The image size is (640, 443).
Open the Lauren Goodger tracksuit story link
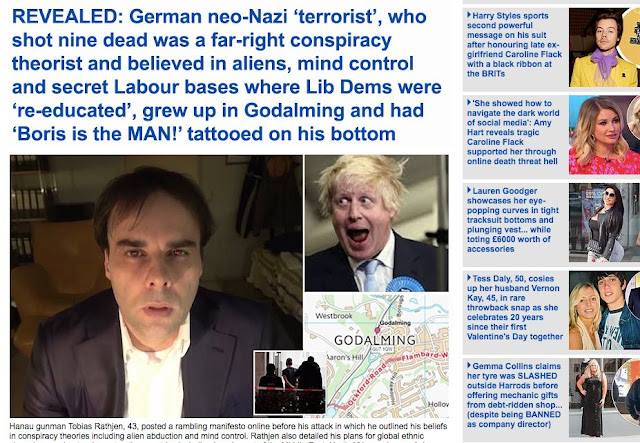pos(513,220)
